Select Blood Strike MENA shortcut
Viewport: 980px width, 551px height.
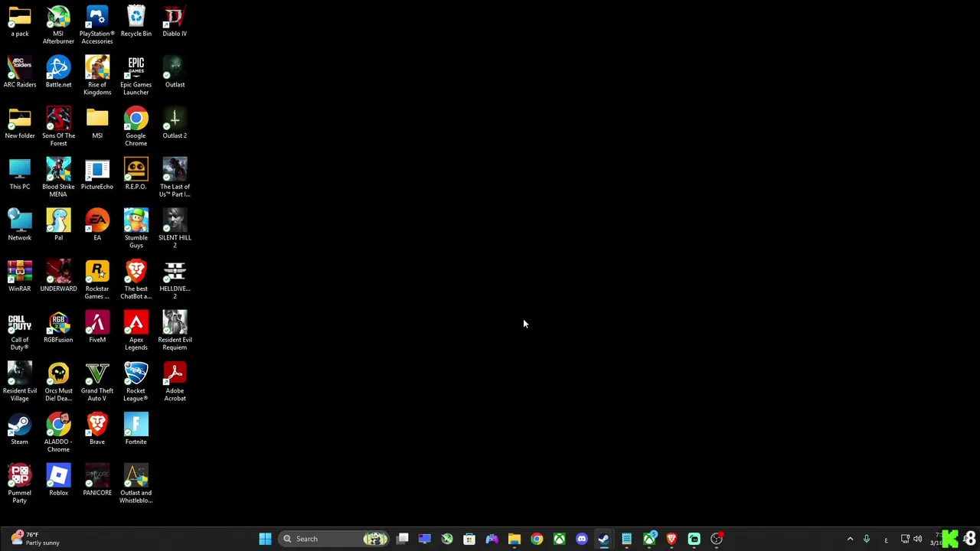[58, 178]
